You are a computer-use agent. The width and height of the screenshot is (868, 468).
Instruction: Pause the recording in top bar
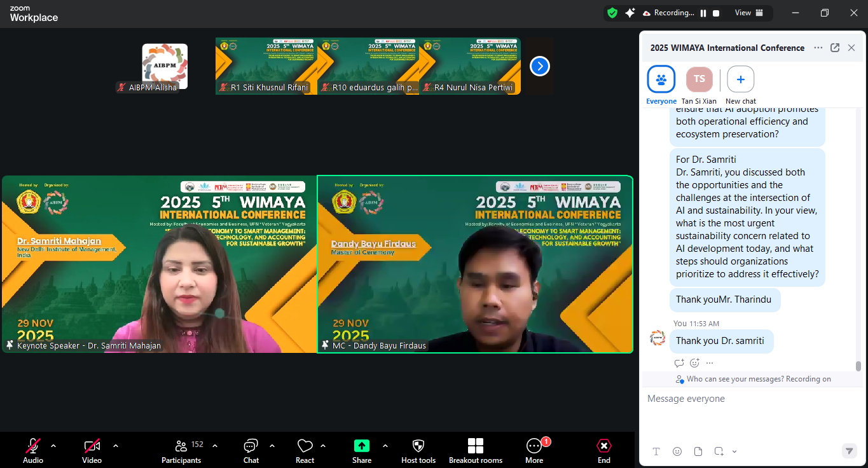[703, 13]
